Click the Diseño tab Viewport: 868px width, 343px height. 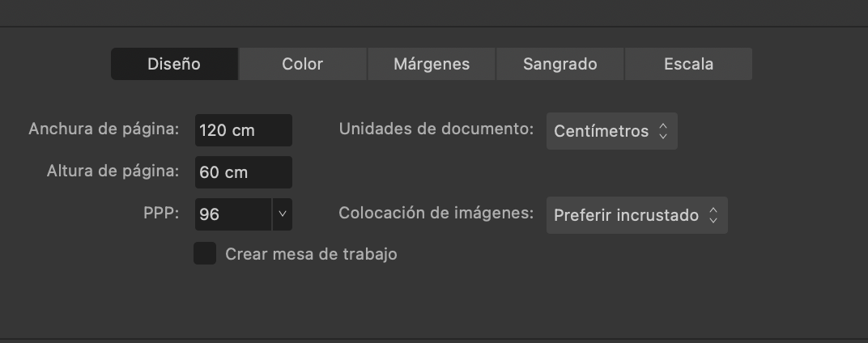click(x=174, y=64)
